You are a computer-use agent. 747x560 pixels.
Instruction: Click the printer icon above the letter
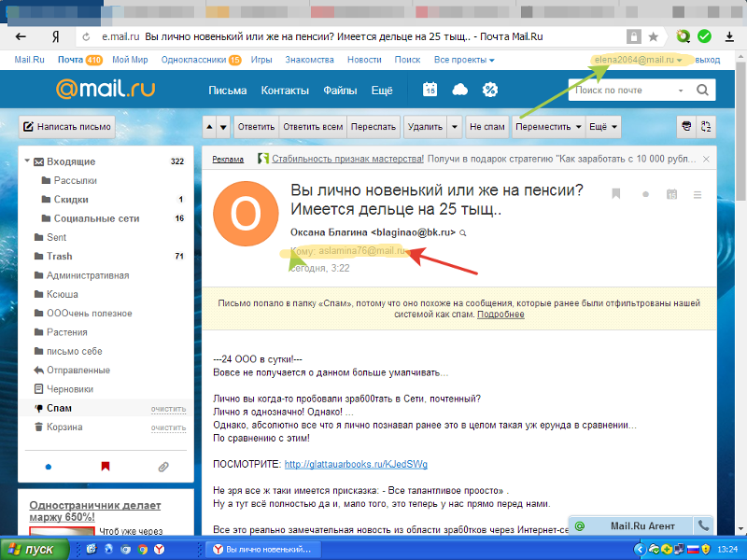point(686,127)
